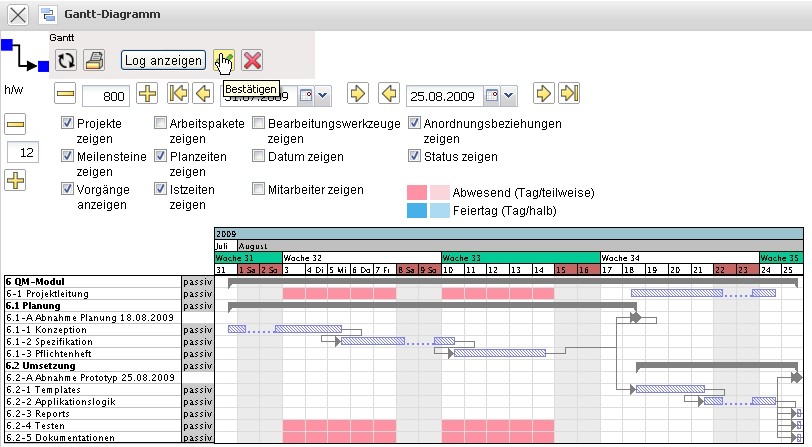Click the refresh Gantt icon

(67, 60)
